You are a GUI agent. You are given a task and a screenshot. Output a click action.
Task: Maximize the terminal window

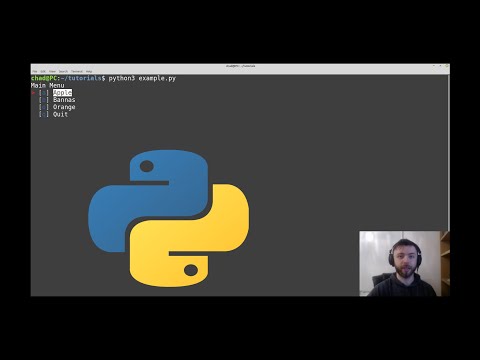pyautogui.click(x=440, y=66)
